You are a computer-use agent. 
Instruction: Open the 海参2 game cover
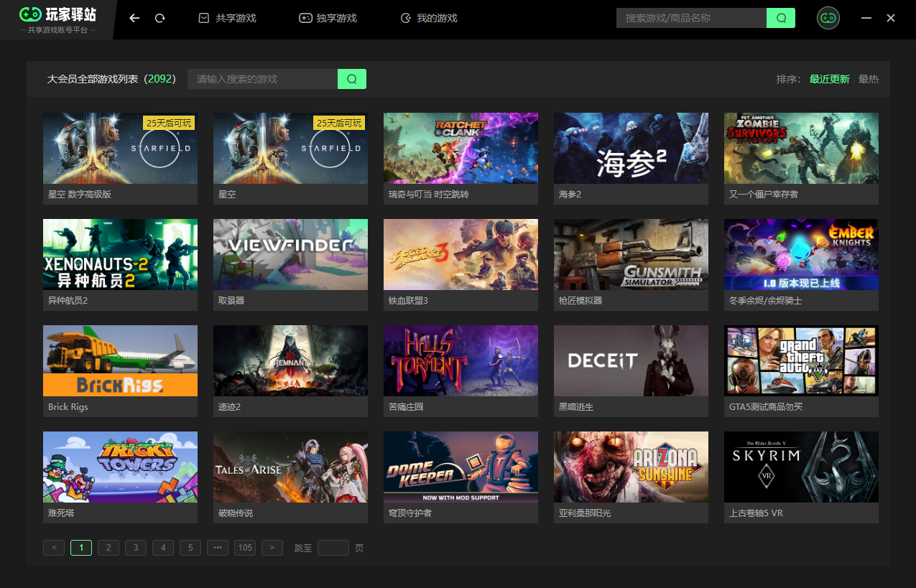coord(631,148)
